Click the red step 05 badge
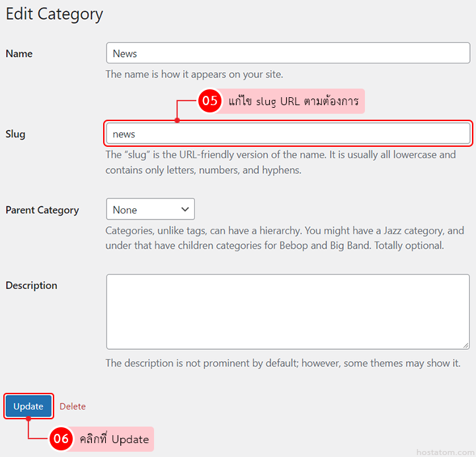Screen dimensions: 476x457 coord(210,101)
